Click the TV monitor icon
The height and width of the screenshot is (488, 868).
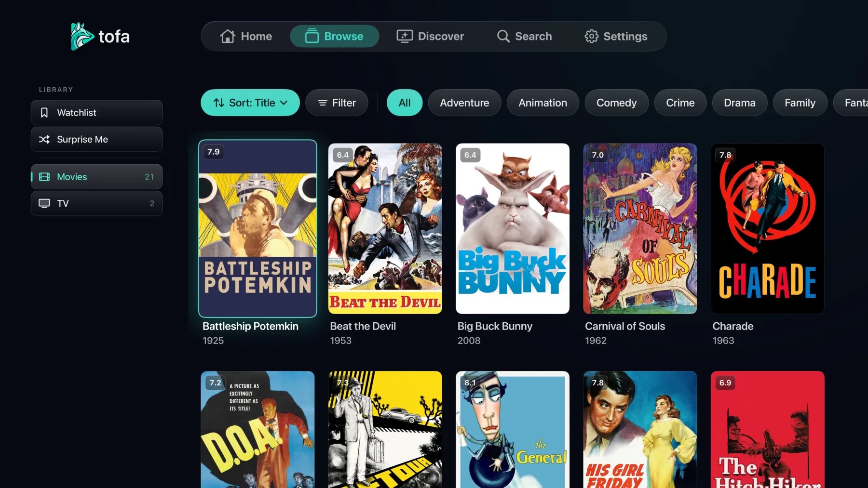tap(44, 203)
